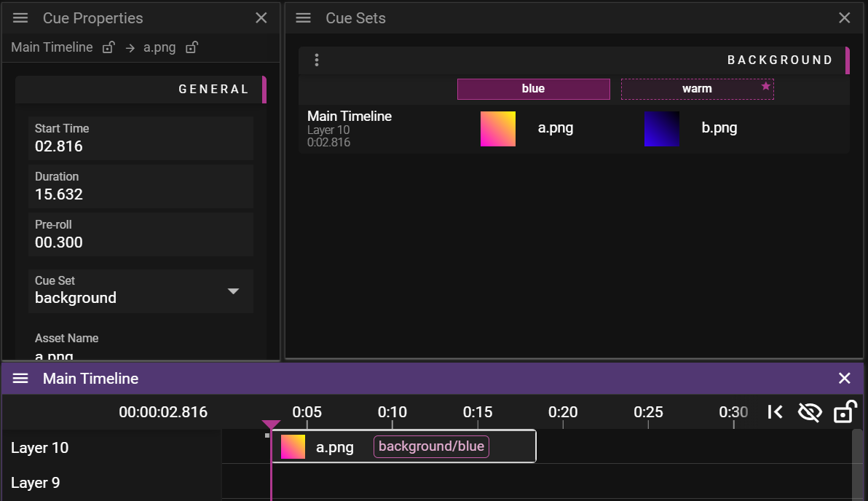Image resolution: width=868 pixels, height=501 pixels.
Task: Select the blue variant tab
Action: 534,89
